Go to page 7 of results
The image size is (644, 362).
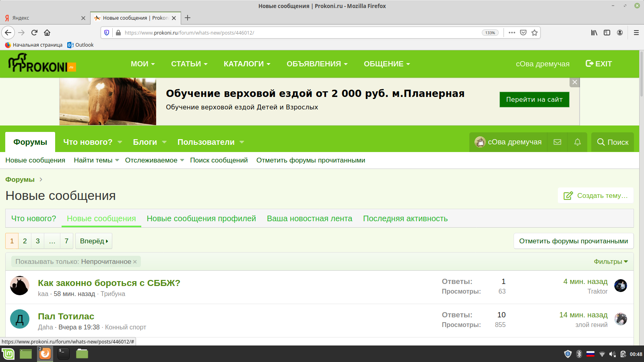coord(66,241)
